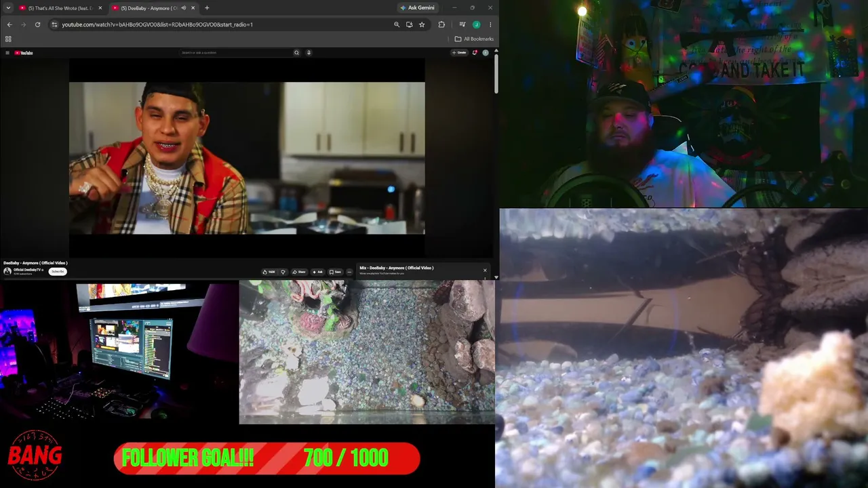
Task: Close the DeeBaby - Anymore tab
Action: [193, 8]
